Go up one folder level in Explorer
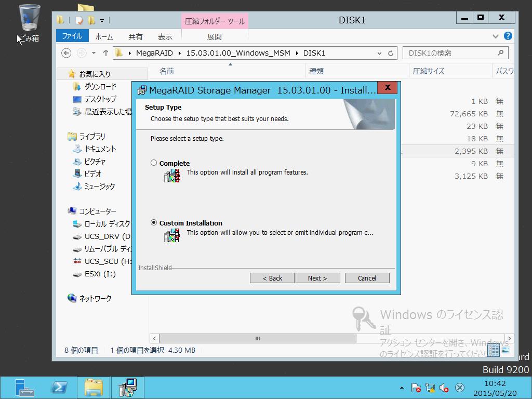Screen dimensions: 532x399 tap(105, 53)
